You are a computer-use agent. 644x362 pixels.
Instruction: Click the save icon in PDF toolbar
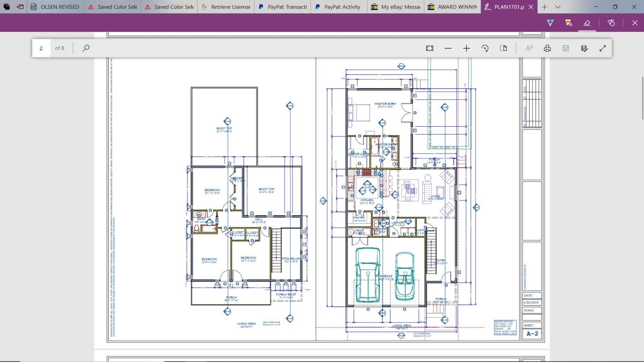pyautogui.click(x=566, y=48)
